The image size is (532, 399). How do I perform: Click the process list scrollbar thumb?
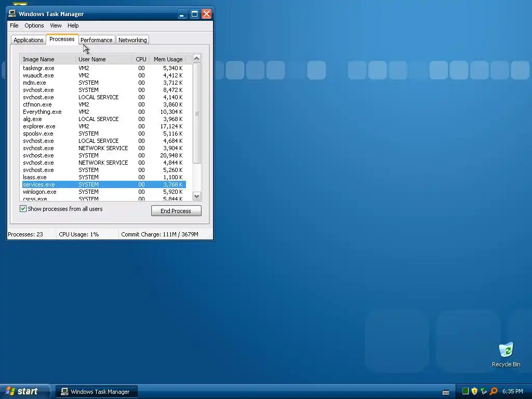click(x=197, y=113)
